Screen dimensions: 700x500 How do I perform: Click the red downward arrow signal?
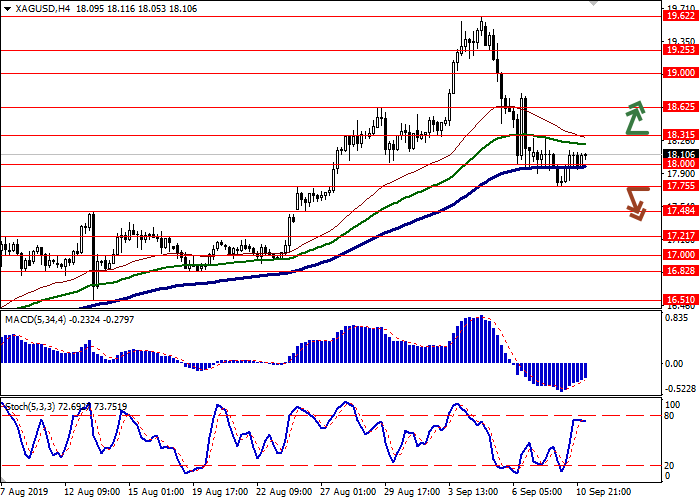tap(636, 202)
